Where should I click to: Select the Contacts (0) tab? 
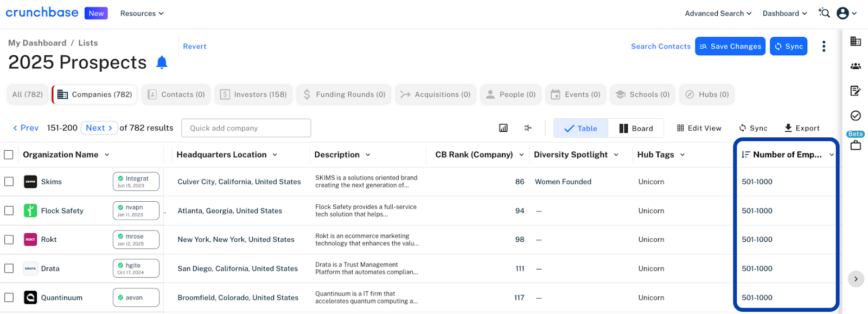tap(176, 94)
